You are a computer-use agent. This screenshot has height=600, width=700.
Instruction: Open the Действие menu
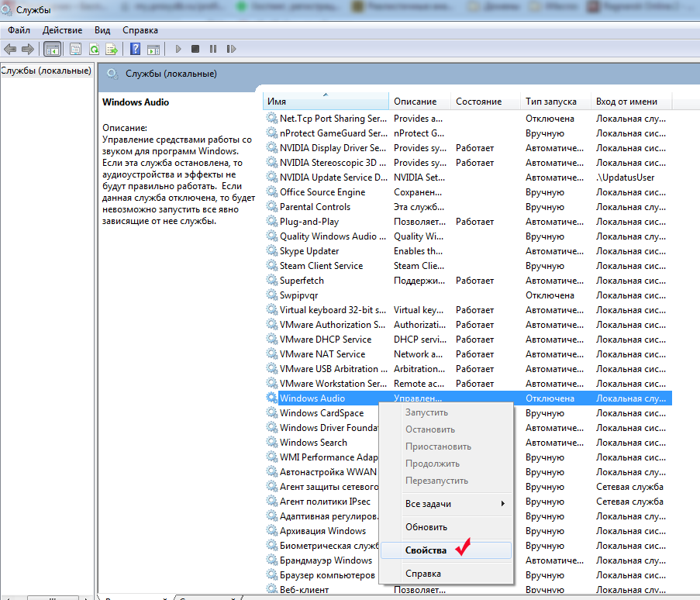click(62, 30)
